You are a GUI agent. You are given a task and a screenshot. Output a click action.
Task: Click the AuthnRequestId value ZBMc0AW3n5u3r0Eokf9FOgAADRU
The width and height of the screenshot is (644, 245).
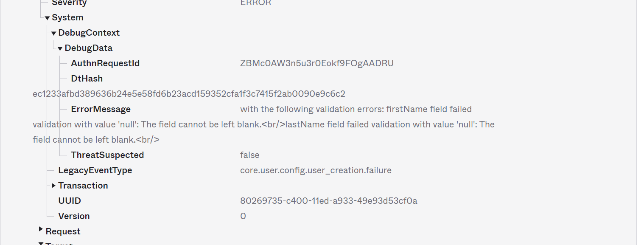click(x=316, y=63)
